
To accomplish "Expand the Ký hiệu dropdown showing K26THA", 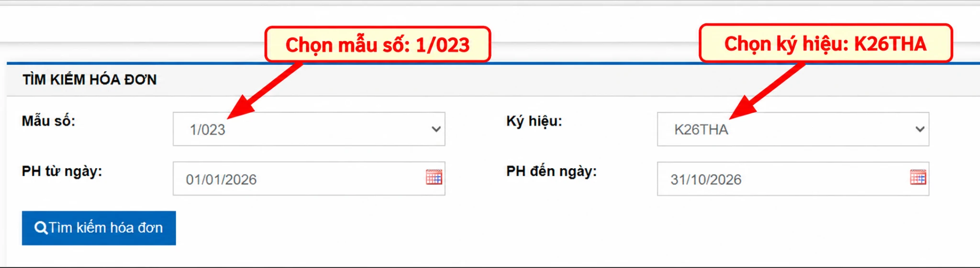I will point(793,129).
